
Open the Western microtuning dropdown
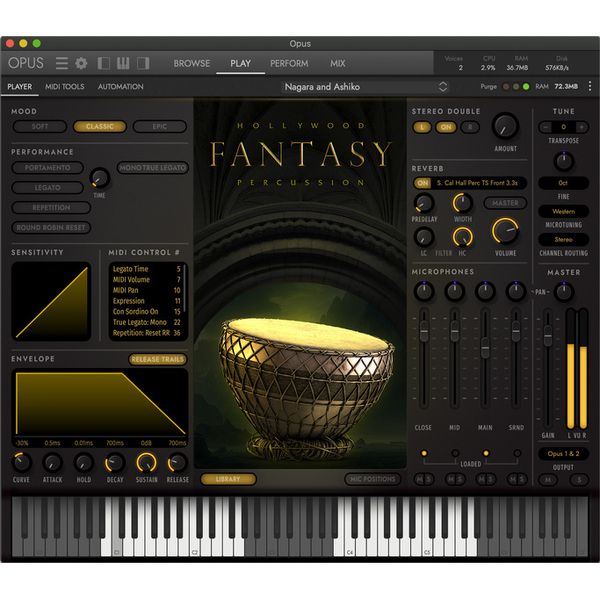pyautogui.click(x=563, y=211)
